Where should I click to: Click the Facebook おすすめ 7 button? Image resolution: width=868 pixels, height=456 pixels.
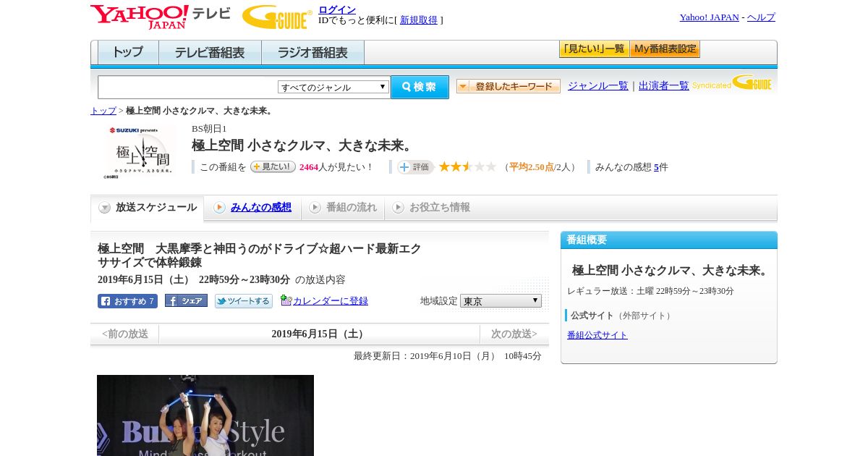pos(127,301)
